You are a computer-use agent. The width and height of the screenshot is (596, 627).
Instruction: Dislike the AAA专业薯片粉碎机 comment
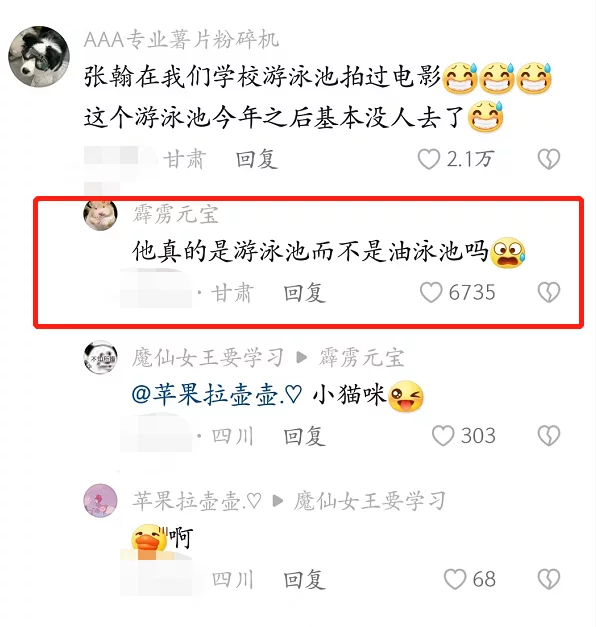coord(549,159)
